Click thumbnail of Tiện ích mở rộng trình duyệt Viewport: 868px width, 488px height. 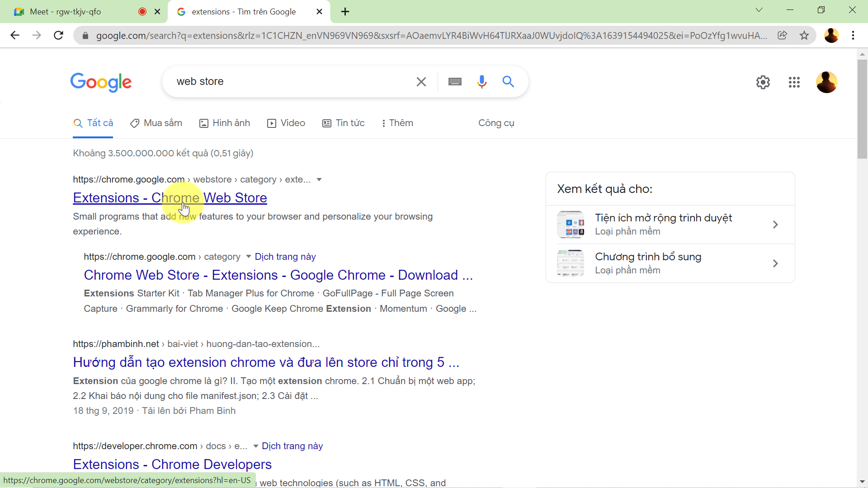[571, 225]
